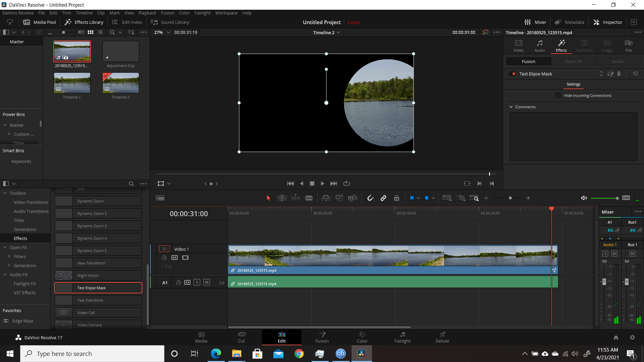Image resolution: width=644 pixels, height=362 pixels.
Task: Toggle the Inspector panel
Action: click(608, 22)
